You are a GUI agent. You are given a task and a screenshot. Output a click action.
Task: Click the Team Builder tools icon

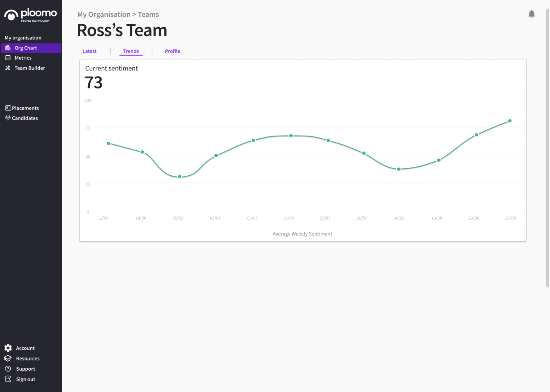click(8, 68)
